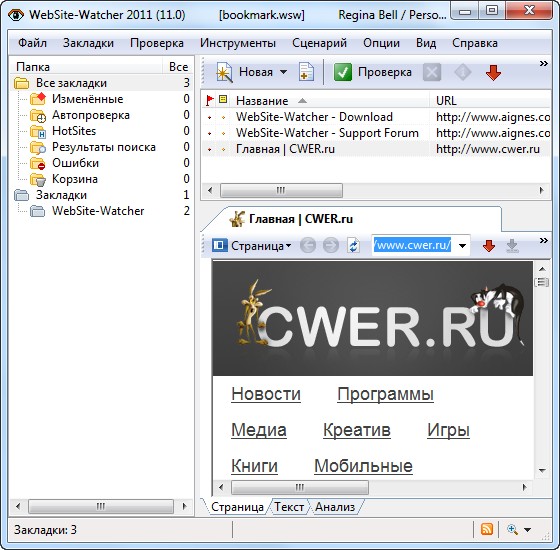This screenshot has height=550, width=560.
Task: Click the red down arrow beside URL field
Action: tap(489, 246)
